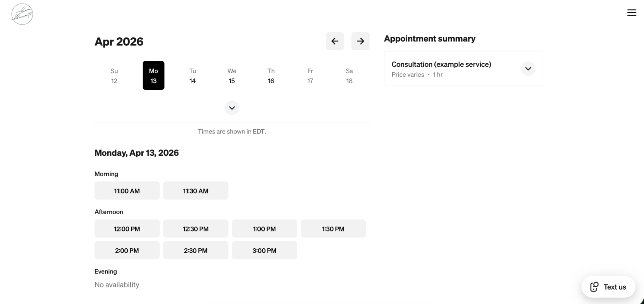Viewport: 644px width, 304px height.
Task: Change the EDT timezone setting
Action: [258, 131]
